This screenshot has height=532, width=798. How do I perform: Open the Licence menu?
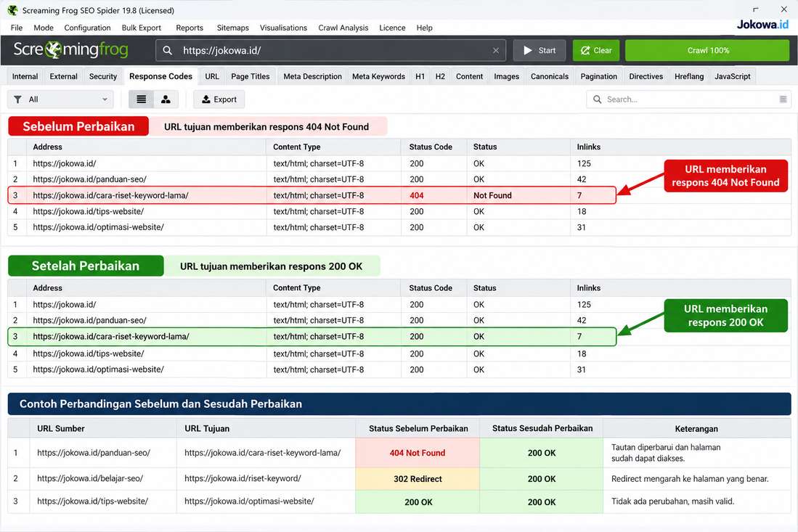click(392, 28)
